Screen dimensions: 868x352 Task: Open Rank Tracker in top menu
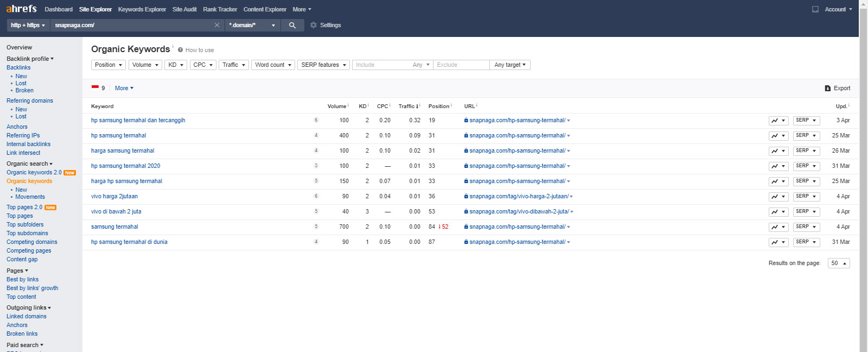(220, 9)
